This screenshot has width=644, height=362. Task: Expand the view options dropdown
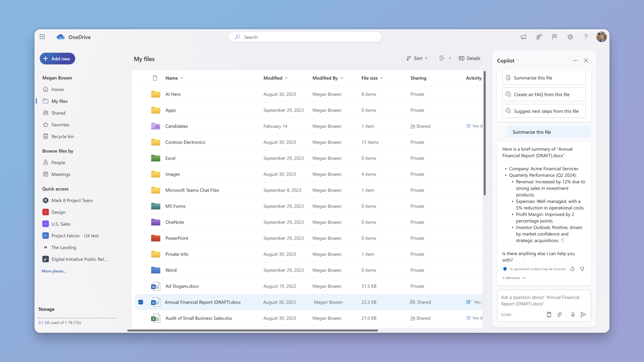coord(444,58)
